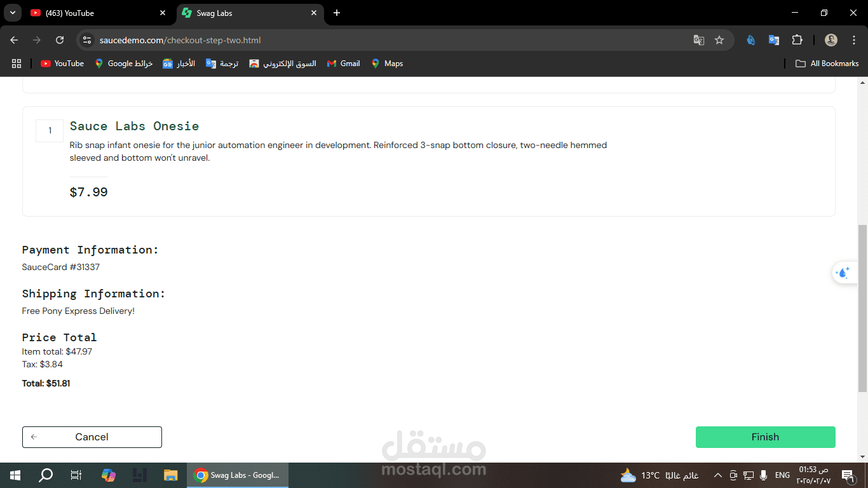The height and width of the screenshot is (488, 868).
Task: Open the All Bookmarks folder
Action: coord(827,64)
